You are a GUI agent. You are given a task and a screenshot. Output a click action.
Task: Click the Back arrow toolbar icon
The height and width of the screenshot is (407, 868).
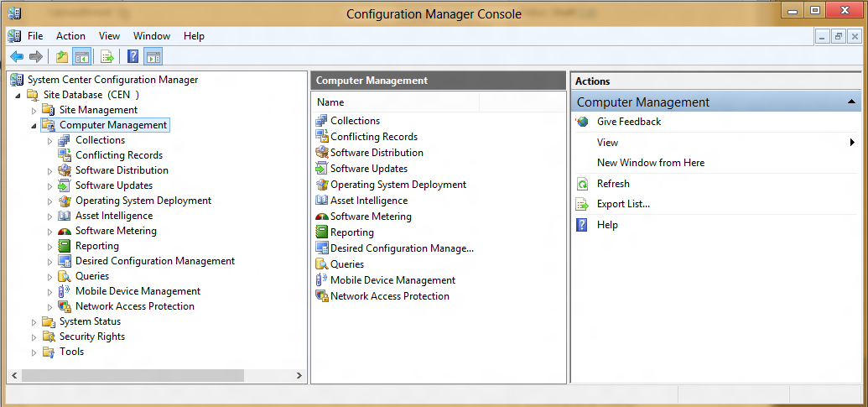click(17, 56)
